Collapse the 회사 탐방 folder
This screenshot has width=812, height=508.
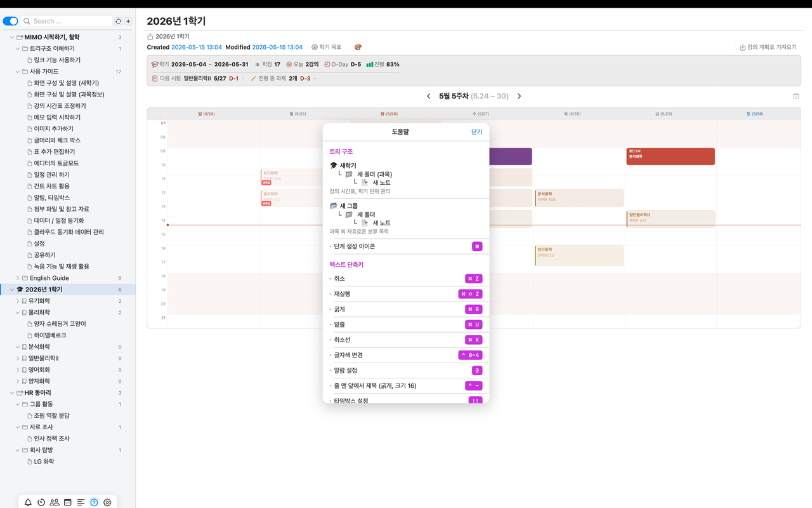[18, 450]
